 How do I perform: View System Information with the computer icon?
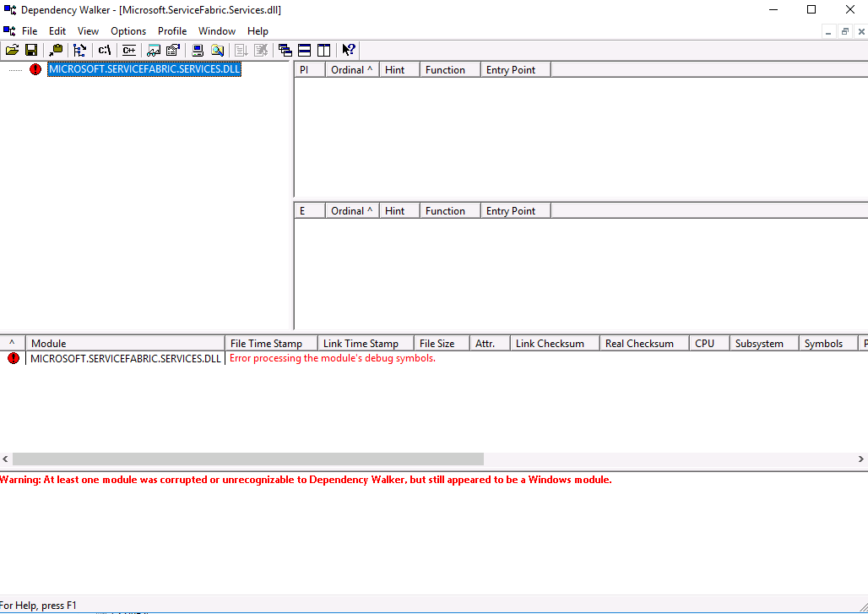click(x=197, y=50)
